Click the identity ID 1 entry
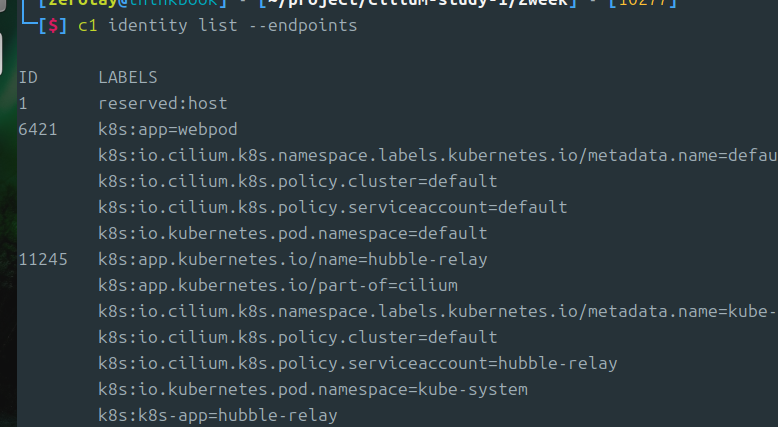 click(x=23, y=104)
